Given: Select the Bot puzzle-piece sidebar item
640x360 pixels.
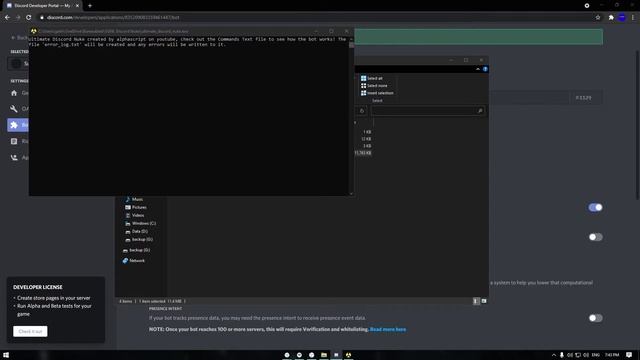Looking at the screenshot, I should [x=18, y=125].
